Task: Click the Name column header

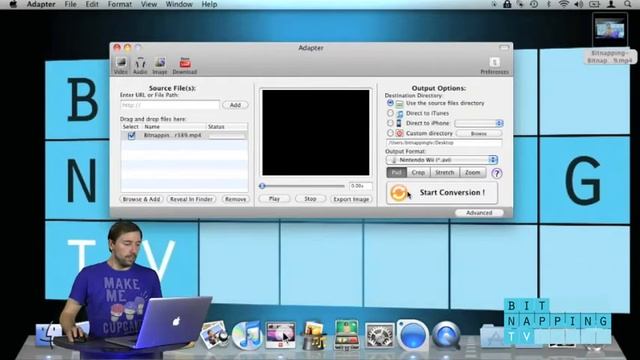Action: coord(174,127)
